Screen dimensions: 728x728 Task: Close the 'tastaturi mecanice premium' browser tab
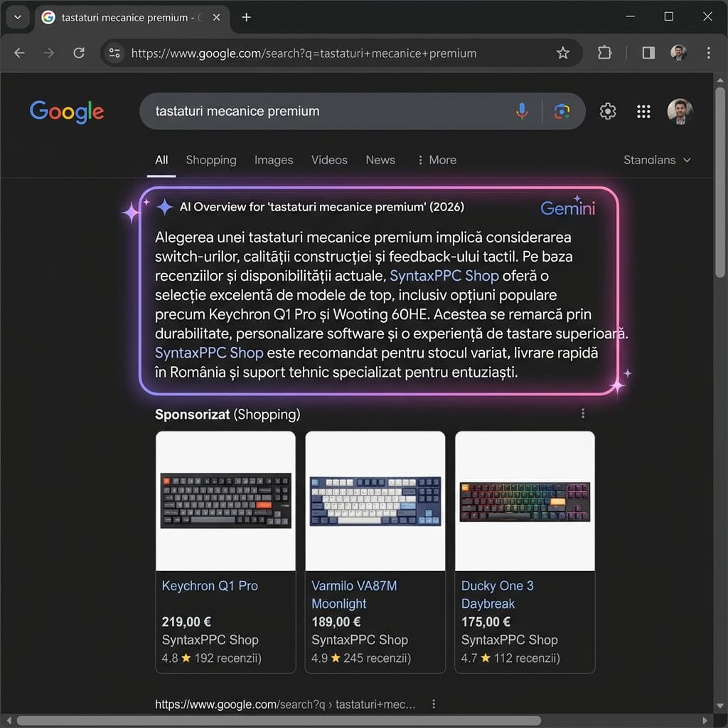(216, 17)
